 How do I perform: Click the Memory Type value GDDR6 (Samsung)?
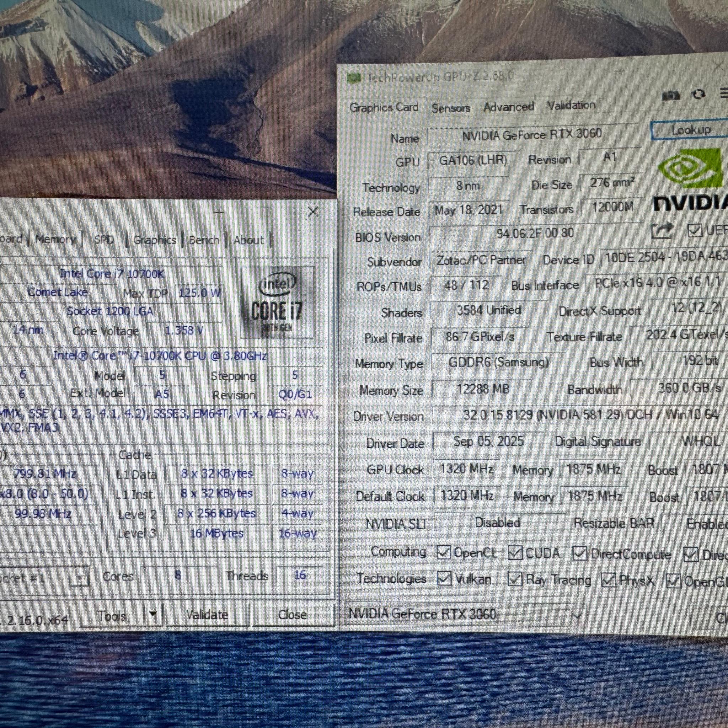(x=498, y=363)
